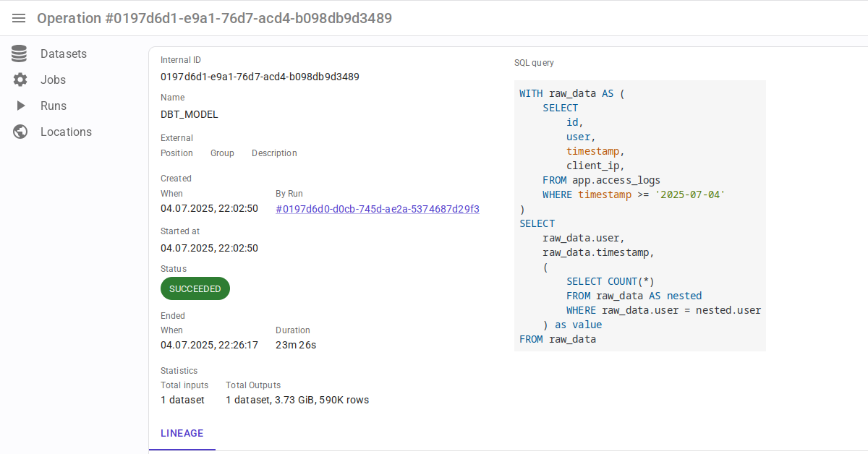Click the '1 dataset' total inputs value
The width and height of the screenshot is (868, 454).
point(182,400)
